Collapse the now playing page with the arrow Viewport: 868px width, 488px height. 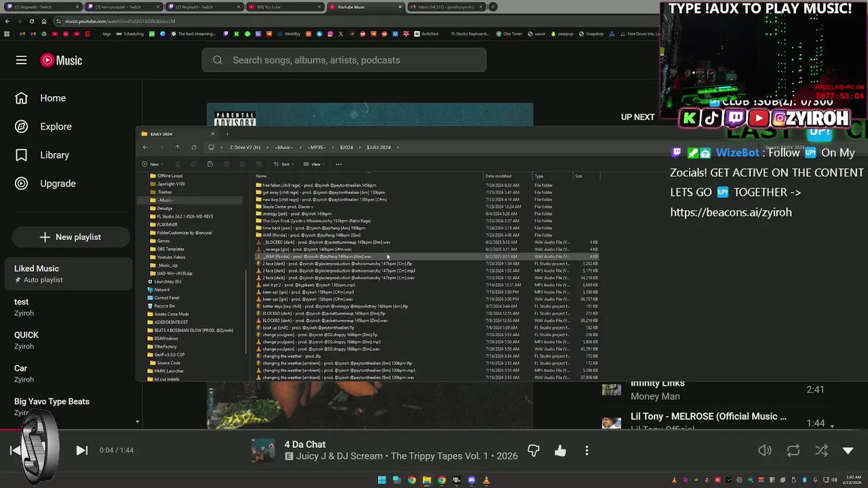(848, 451)
